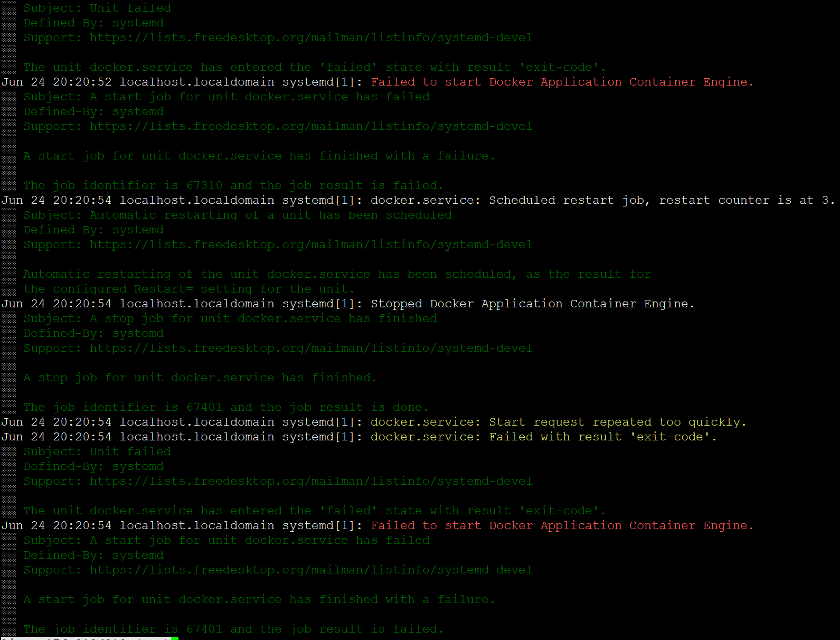This screenshot has width=840, height=640.
Task: Select the line 'job identifier is 67401 ... result is done.'
Action: coord(226,407)
